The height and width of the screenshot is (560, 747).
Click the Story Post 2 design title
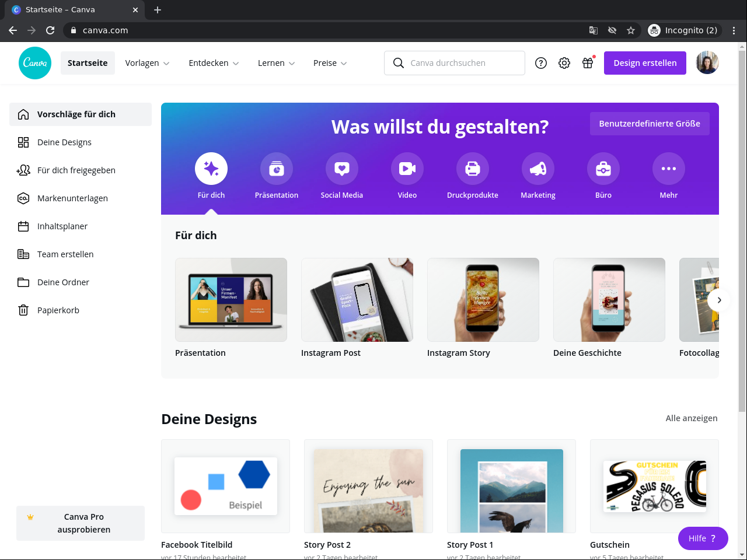pos(327,545)
